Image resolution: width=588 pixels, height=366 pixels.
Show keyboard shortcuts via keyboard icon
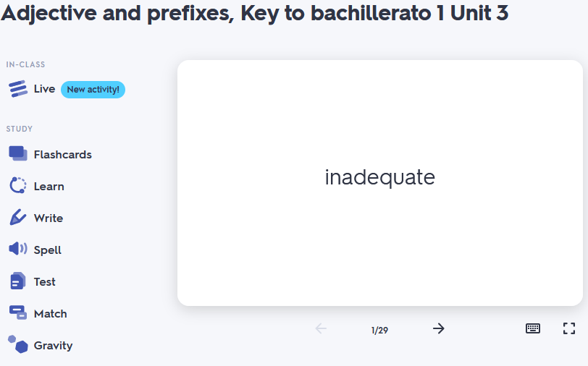tap(533, 328)
